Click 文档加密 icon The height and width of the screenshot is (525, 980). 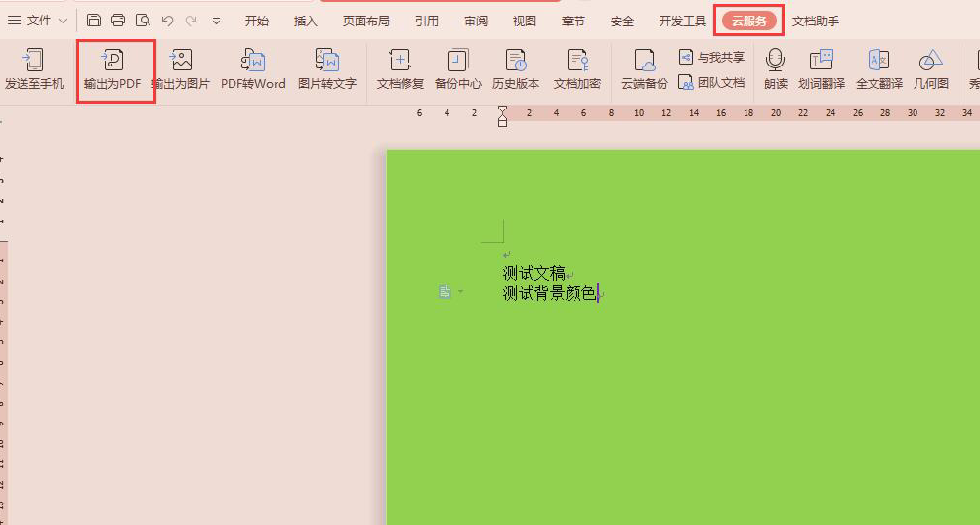pos(576,69)
